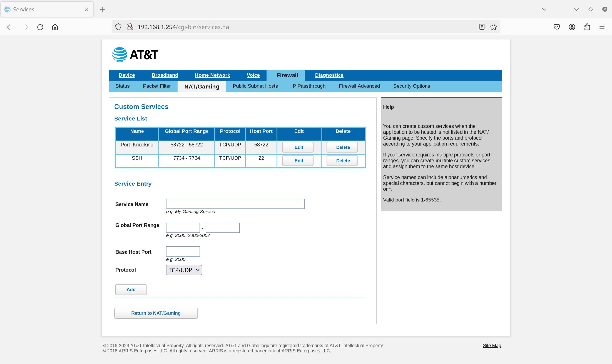Click Return to NAT/Gaming button
612x364 pixels.
click(x=156, y=313)
